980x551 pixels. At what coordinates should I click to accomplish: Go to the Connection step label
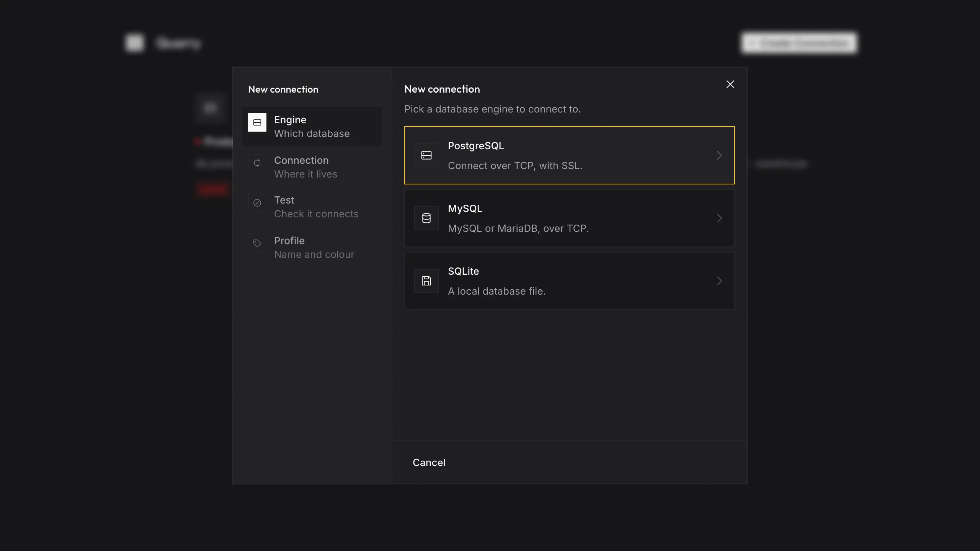(x=301, y=160)
